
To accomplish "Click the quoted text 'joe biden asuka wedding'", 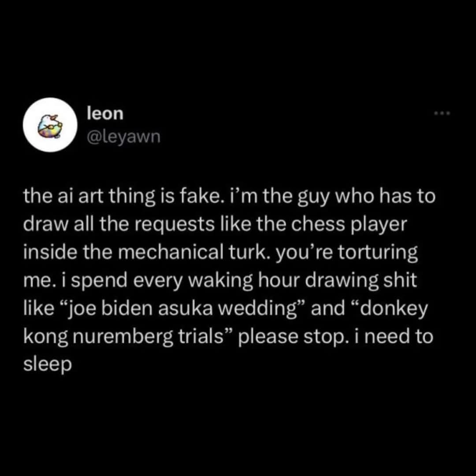I will 179,309.
